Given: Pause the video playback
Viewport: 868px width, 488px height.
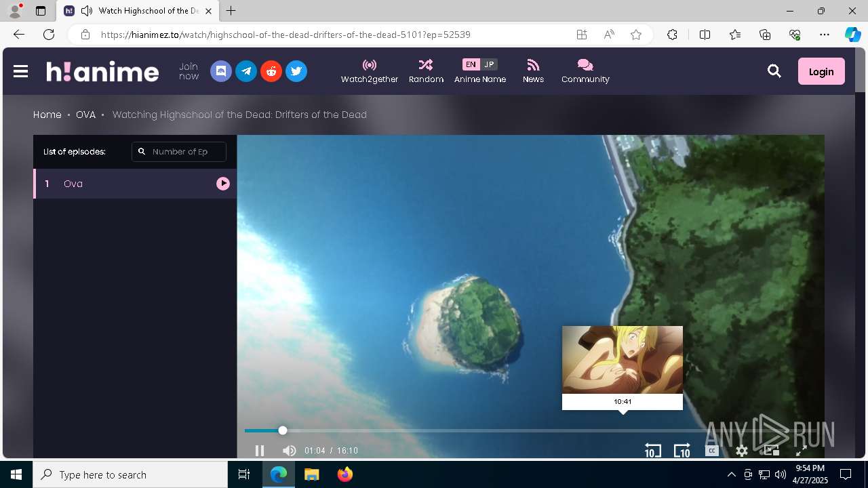Looking at the screenshot, I should tap(259, 451).
